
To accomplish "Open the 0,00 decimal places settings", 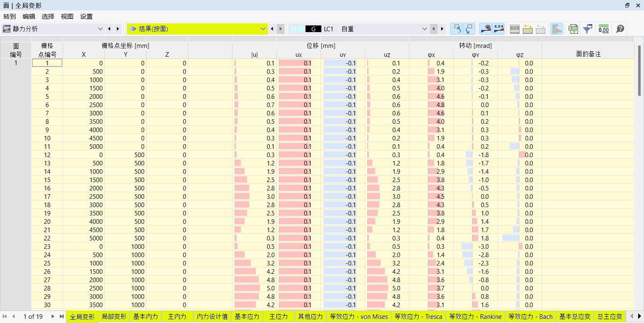I will click(604, 29).
